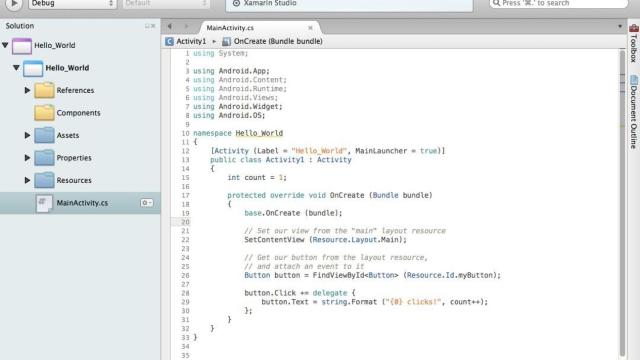Click the "SetContentView" code line
The width and height of the screenshot is (640, 360).
pos(325,240)
